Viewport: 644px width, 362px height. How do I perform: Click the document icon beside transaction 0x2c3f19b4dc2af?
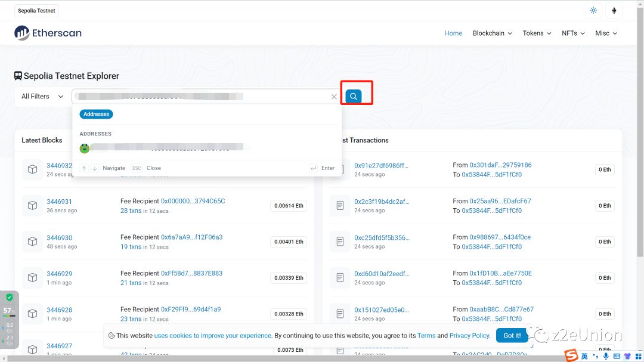[x=340, y=205]
